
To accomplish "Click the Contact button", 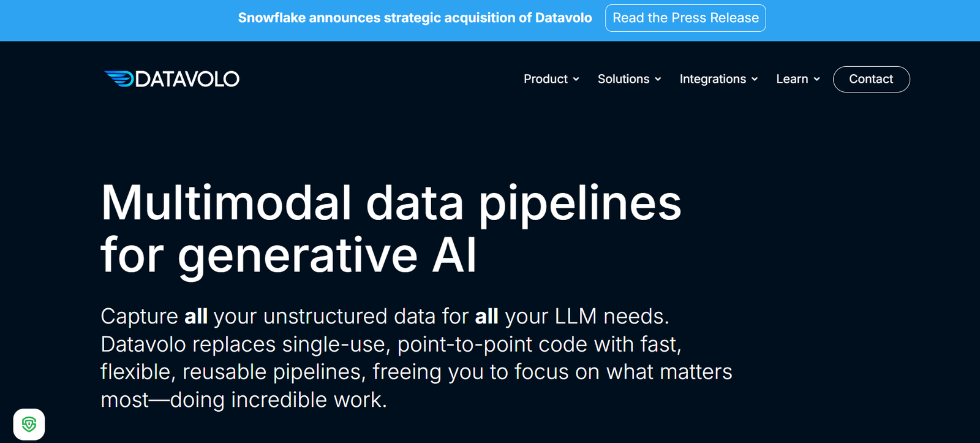I will click(871, 79).
